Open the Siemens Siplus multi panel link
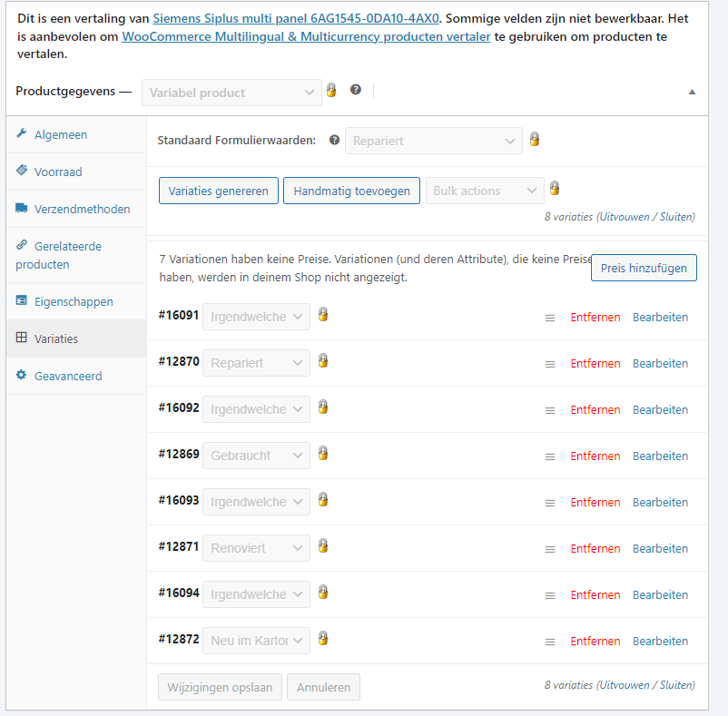The width and height of the screenshot is (728, 716). tap(296, 18)
